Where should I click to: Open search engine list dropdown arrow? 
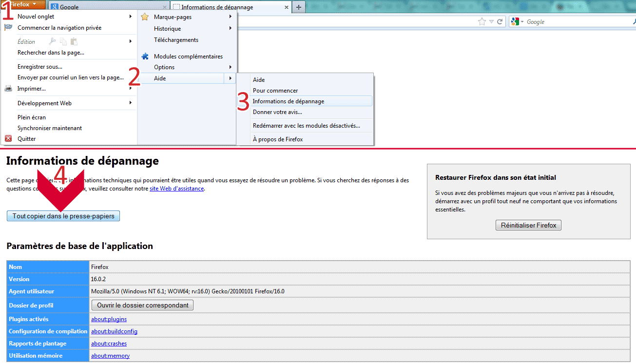pyautogui.click(x=522, y=22)
